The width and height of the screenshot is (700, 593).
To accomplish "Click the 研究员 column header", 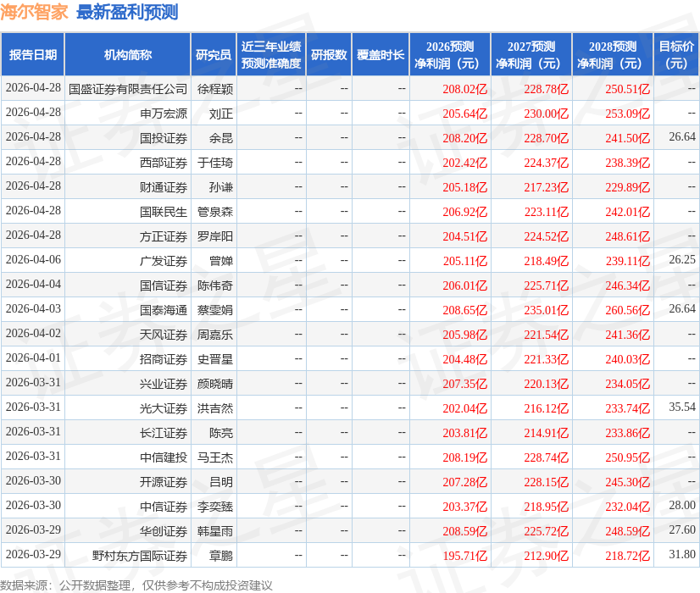I will coord(214,55).
